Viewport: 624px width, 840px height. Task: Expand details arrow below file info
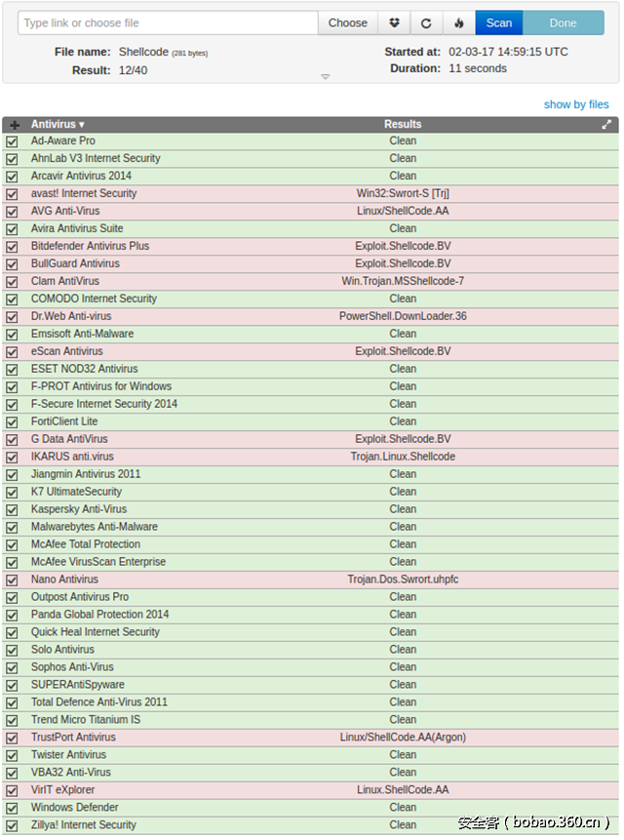click(x=326, y=77)
